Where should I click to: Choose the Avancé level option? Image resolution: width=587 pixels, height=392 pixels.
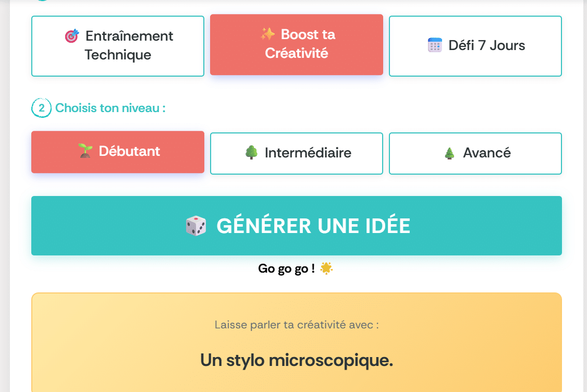click(475, 153)
